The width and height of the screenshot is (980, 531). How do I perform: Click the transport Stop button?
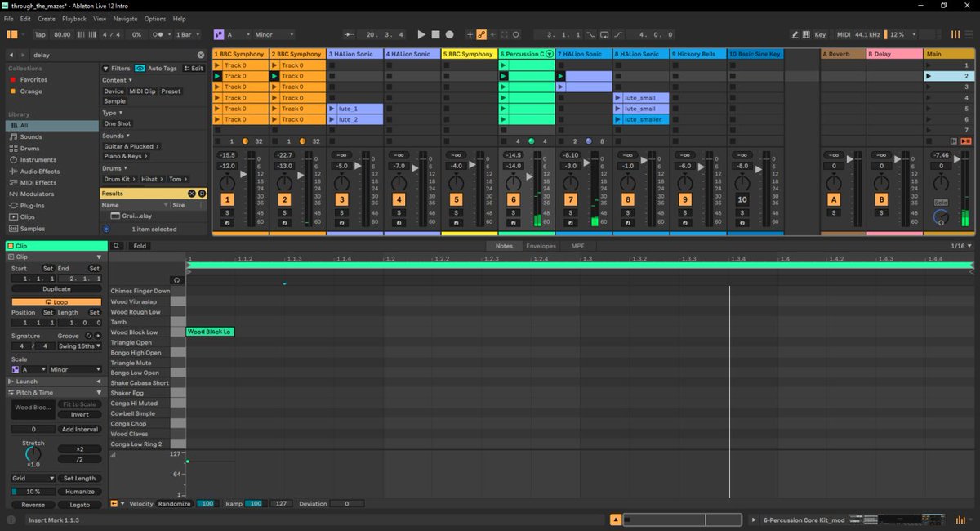(435, 34)
